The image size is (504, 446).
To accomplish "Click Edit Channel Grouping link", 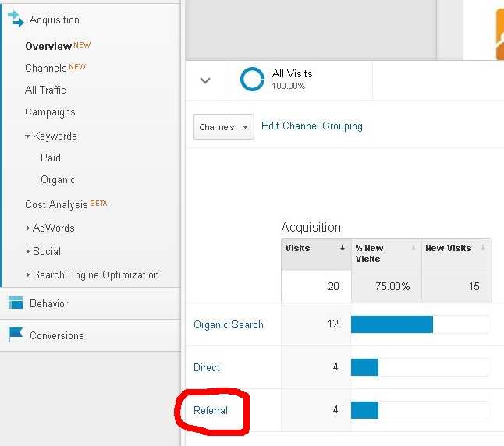I will [312, 126].
